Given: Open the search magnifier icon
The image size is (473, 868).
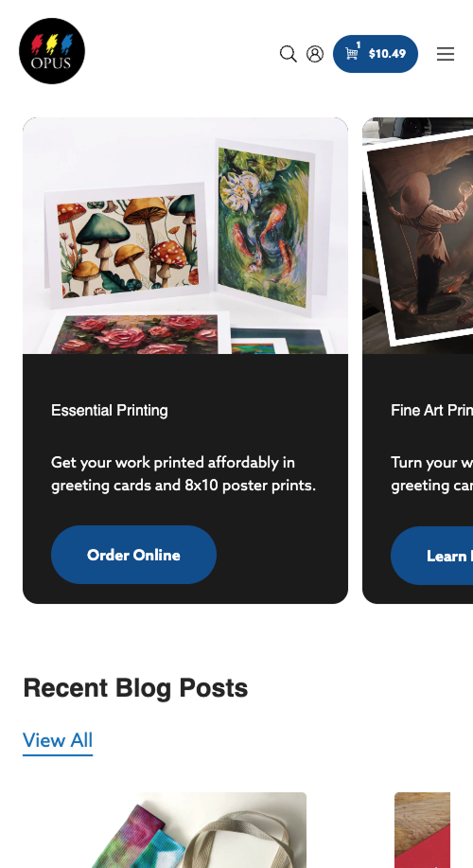Looking at the screenshot, I should [289, 54].
